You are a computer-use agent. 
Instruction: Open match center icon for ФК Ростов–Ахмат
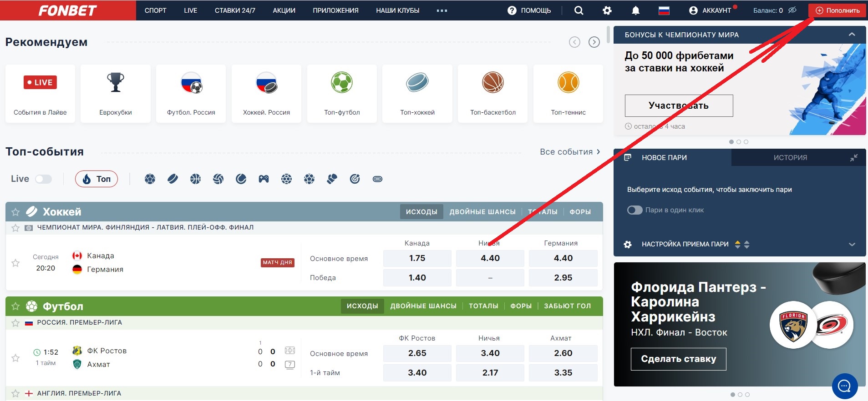(290, 351)
